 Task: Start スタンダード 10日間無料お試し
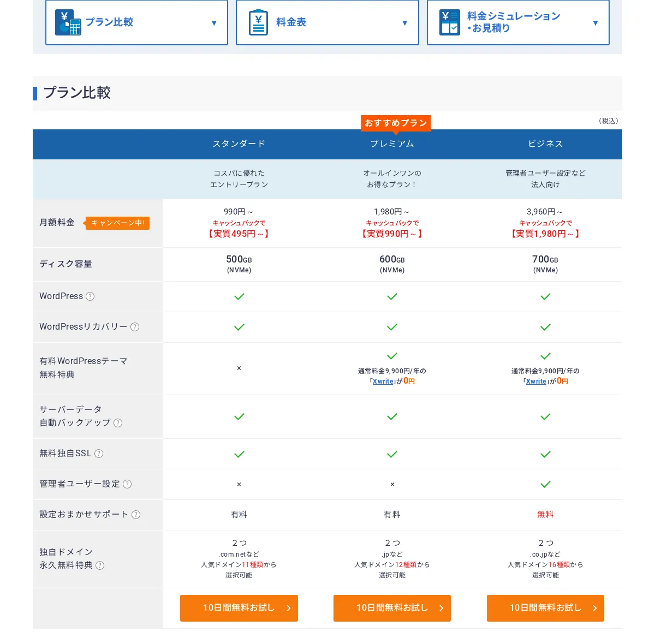pyautogui.click(x=239, y=608)
